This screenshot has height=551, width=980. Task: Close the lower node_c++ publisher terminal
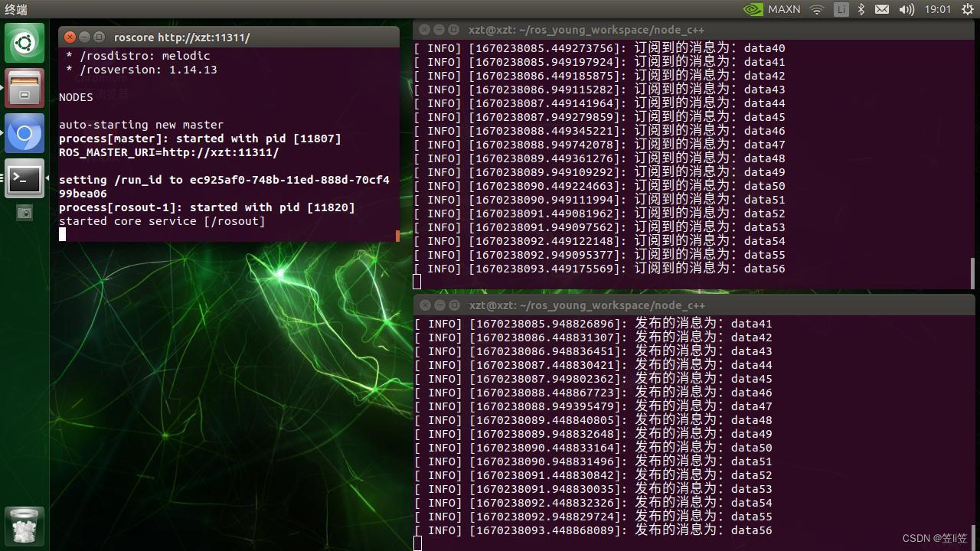(x=425, y=305)
